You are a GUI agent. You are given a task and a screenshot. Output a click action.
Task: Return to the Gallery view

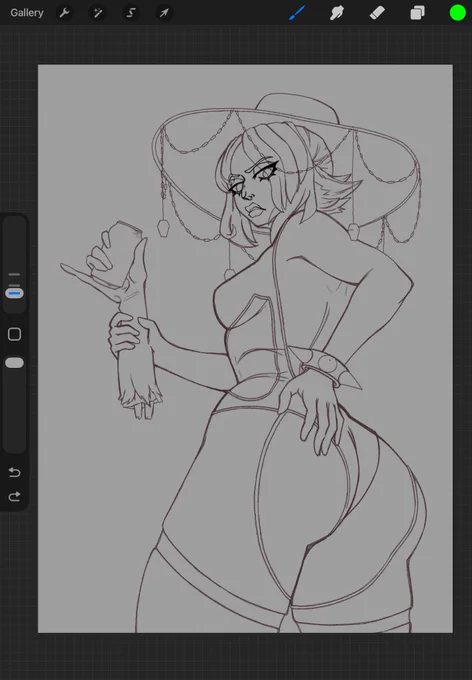click(x=27, y=13)
